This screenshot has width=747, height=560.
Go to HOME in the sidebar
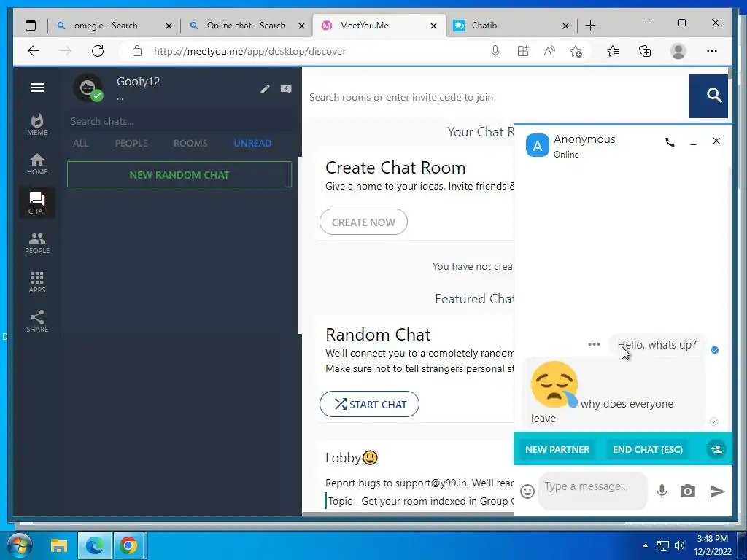(37, 164)
